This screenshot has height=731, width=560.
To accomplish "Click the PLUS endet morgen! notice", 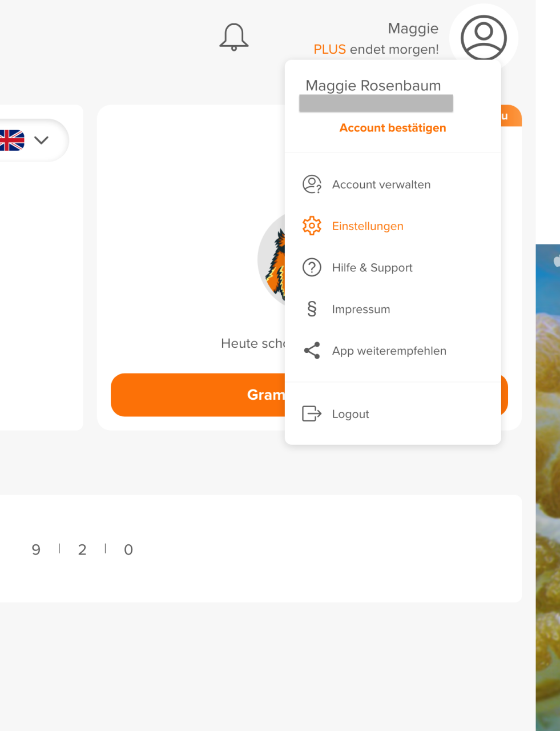I will point(376,50).
